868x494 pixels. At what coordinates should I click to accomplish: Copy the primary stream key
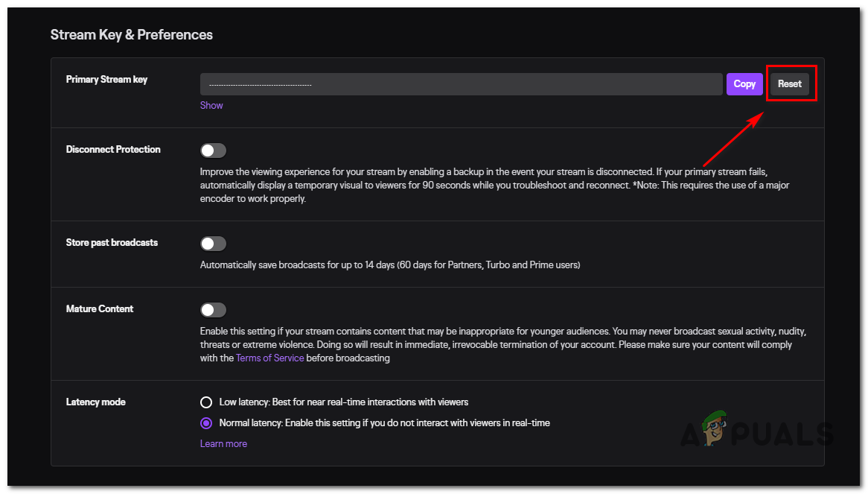pyautogui.click(x=744, y=84)
